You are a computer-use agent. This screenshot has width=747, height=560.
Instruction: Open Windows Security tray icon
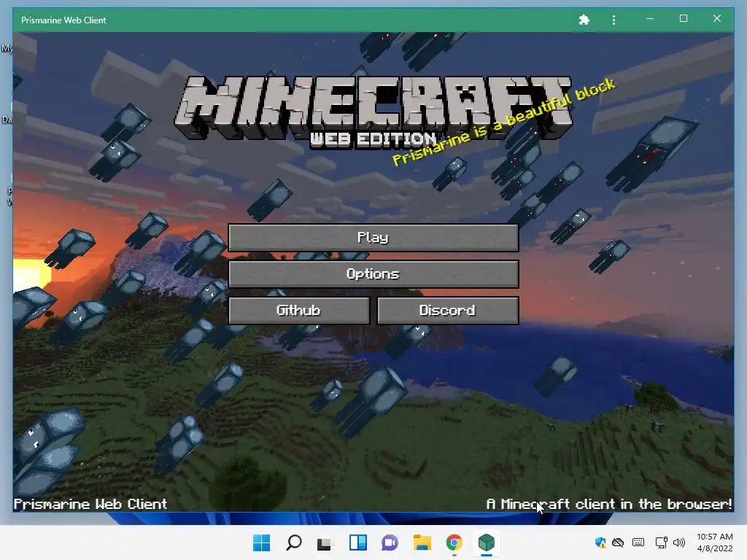tap(600, 542)
